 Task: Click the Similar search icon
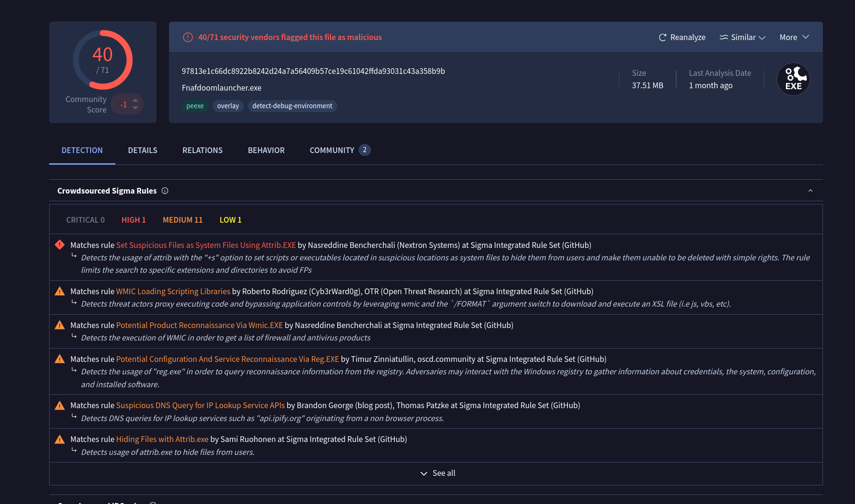point(723,37)
